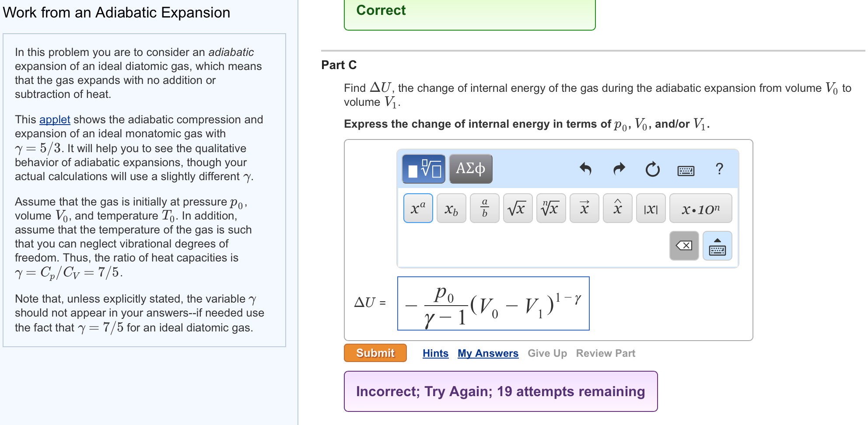The image size is (868, 425).
Task: Open equation editor help question mark
Action: pyautogui.click(x=719, y=169)
